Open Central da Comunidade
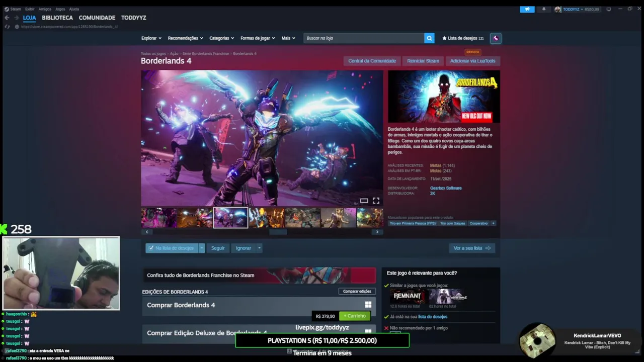The width and height of the screenshot is (644, 362). tap(372, 61)
